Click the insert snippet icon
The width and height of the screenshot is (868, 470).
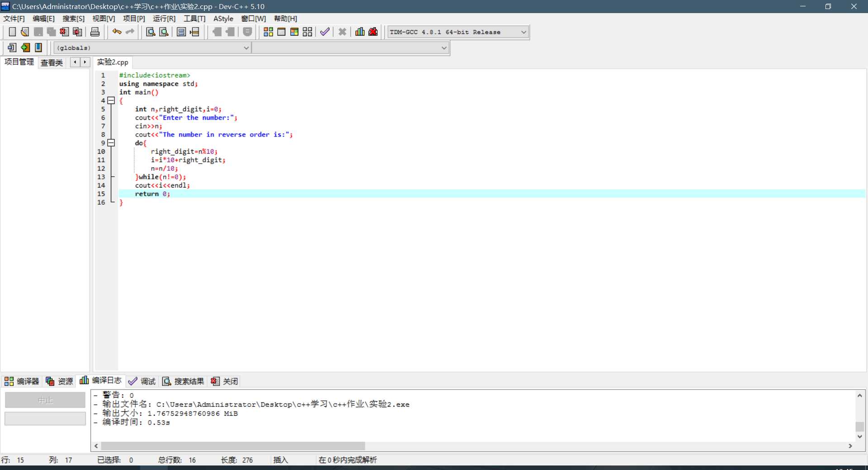coord(12,47)
